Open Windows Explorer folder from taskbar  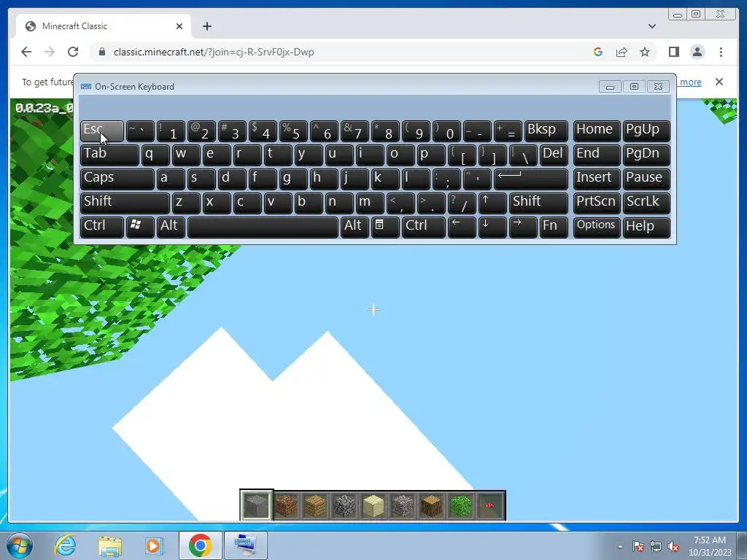(110, 545)
